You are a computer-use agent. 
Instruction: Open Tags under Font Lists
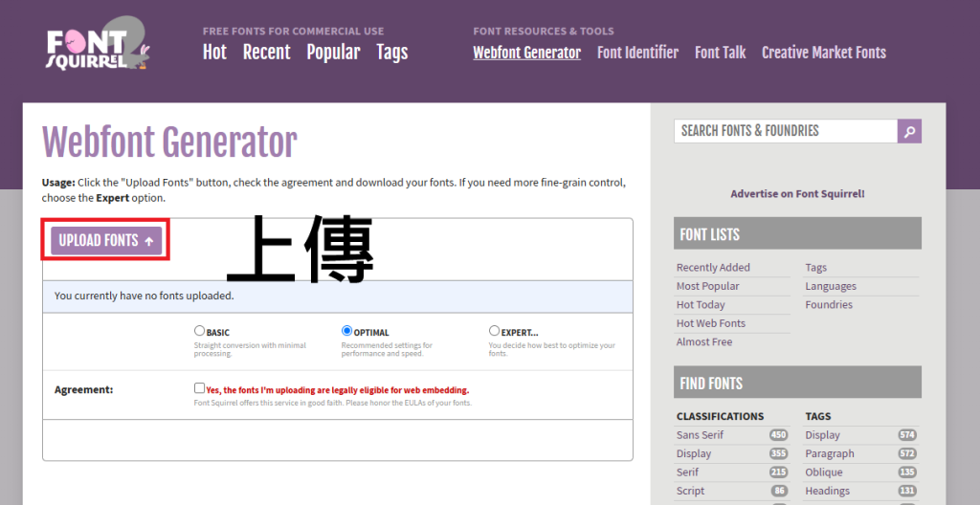click(x=815, y=268)
